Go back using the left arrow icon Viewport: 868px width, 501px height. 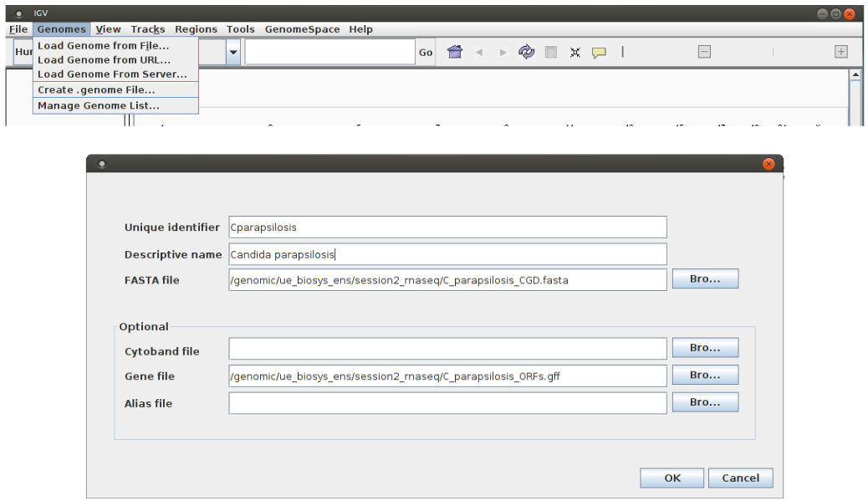pos(479,52)
